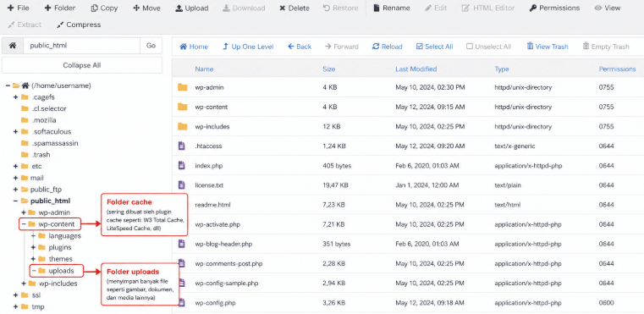The width and height of the screenshot is (644, 314).
Task: Select the wp-config.php file name
Action: point(215,303)
